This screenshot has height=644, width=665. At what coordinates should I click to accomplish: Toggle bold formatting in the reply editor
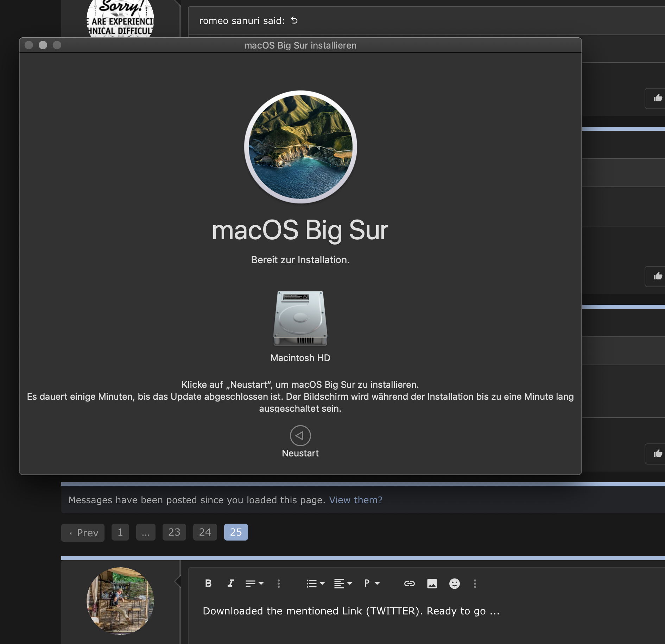[x=208, y=583]
